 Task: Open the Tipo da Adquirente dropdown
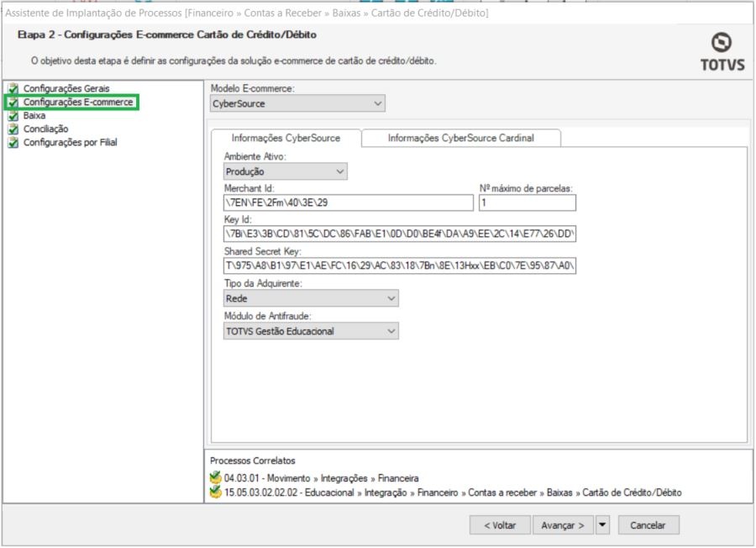pyautogui.click(x=311, y=298)
